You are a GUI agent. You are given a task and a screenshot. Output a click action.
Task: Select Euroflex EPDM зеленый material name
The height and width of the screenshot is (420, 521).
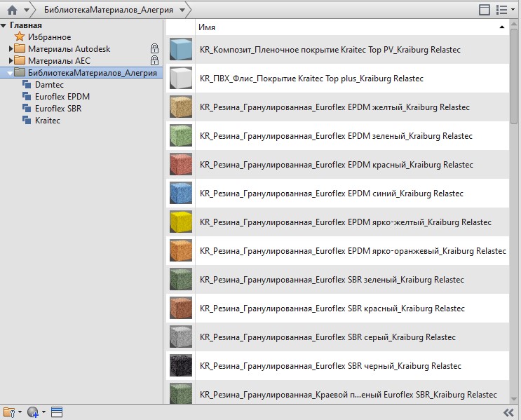(x=336, y=136)
